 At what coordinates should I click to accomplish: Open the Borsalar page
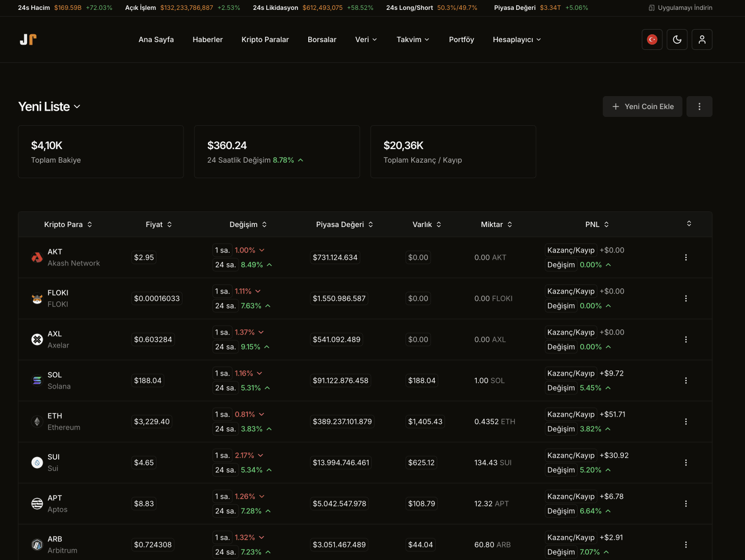coord(322,39)
